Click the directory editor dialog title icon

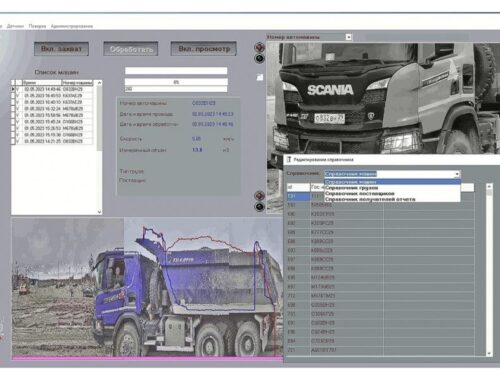click(289, 160)
